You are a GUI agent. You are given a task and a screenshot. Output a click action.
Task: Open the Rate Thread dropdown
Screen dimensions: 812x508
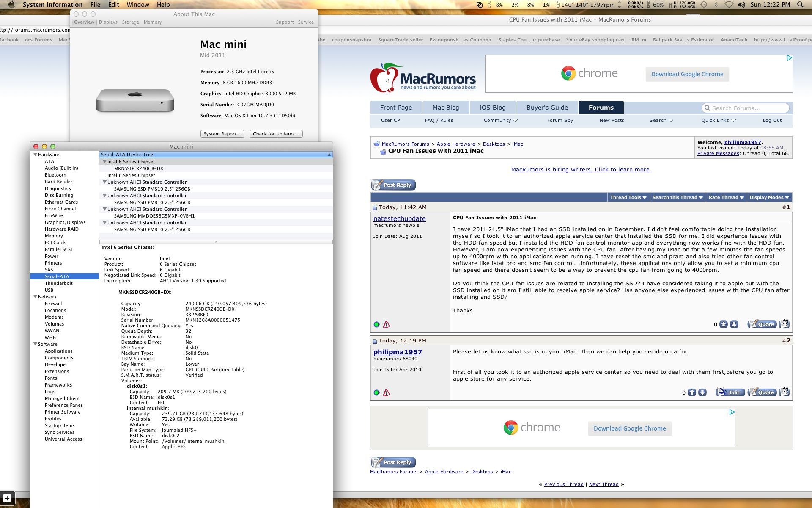(x=726, y=197)
